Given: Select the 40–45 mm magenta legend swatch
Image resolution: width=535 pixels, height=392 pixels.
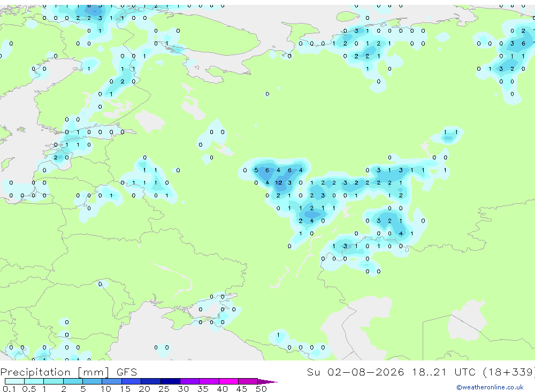Looking at the screenshot, I should [x=228, y=381].
